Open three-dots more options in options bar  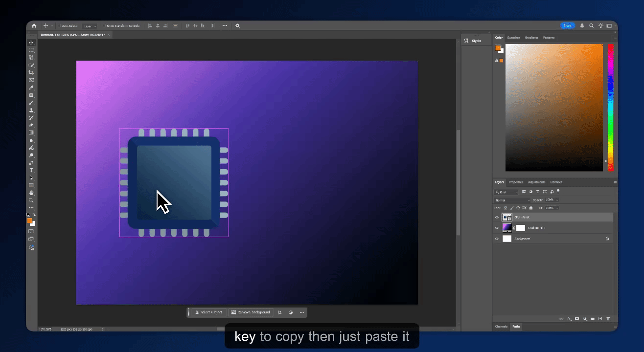pos(225,25)
